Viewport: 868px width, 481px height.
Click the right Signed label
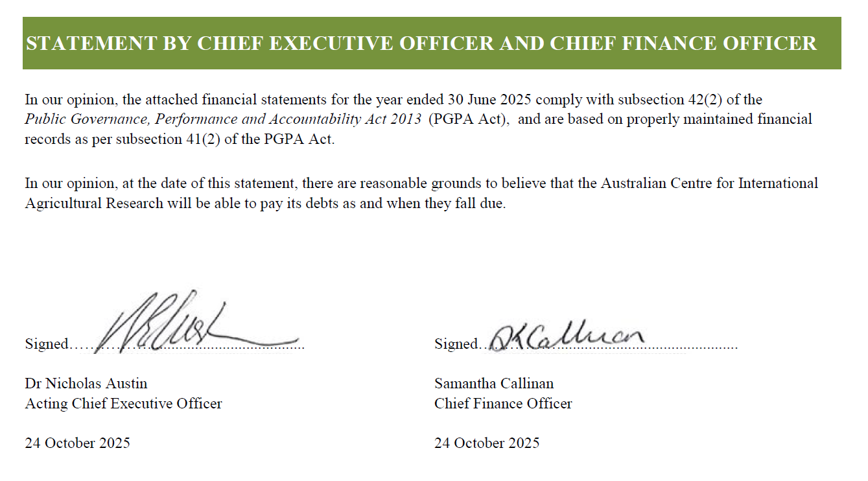[456, 344]
